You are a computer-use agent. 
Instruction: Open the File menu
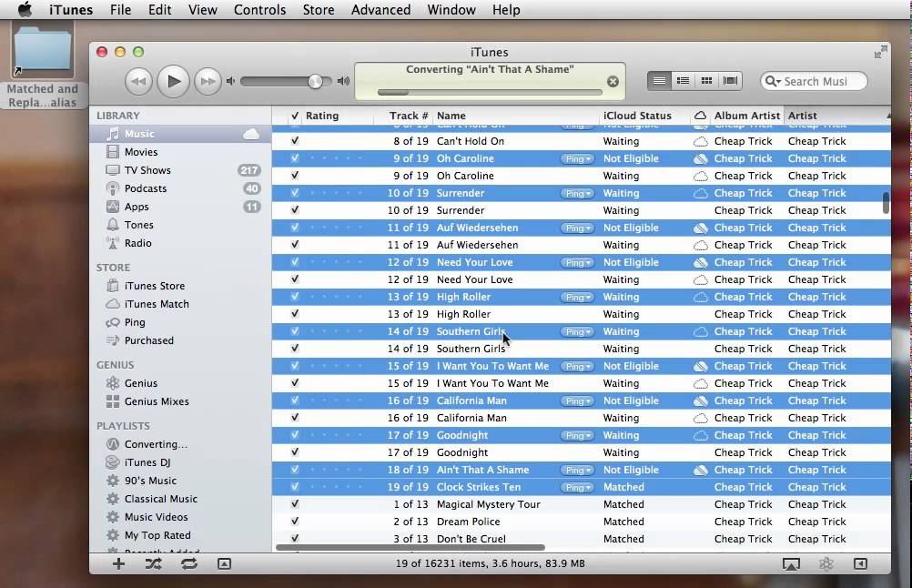pyautogui.click(x=120, y=10)
